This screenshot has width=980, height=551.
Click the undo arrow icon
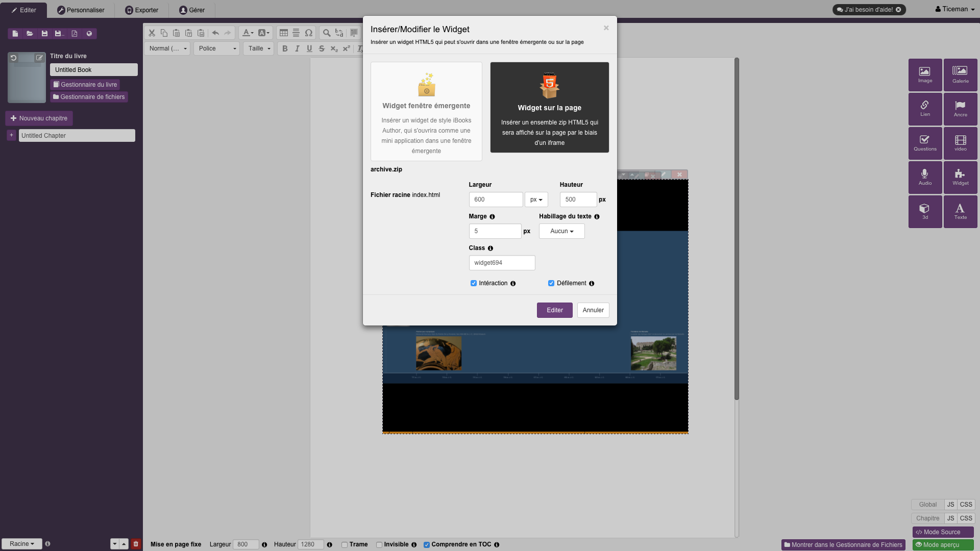coord(215,33)
